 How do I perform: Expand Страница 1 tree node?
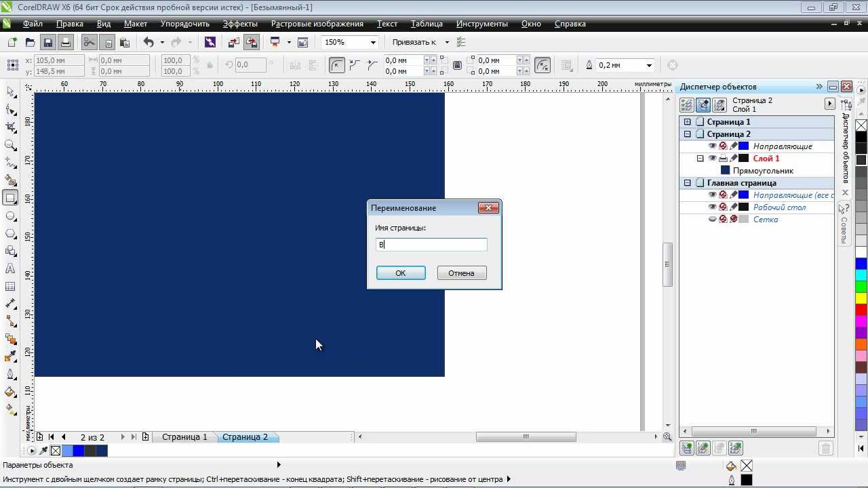point(687,122)
